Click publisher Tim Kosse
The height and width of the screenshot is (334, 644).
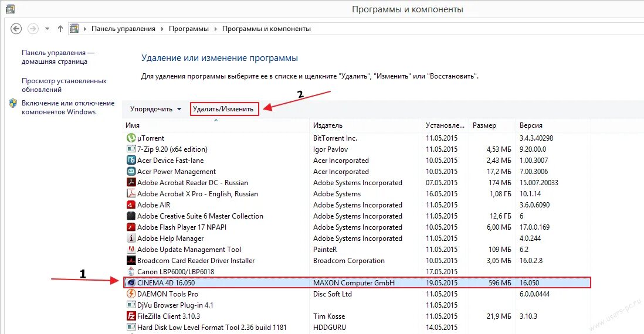[329, 316]
